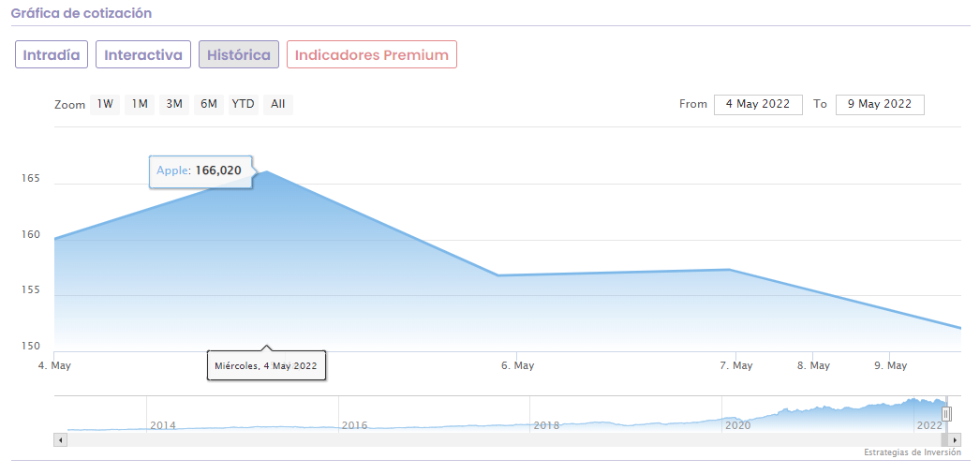Click the Estrategias de Inversión credit link
980x474 pixels.
[913, 452]
